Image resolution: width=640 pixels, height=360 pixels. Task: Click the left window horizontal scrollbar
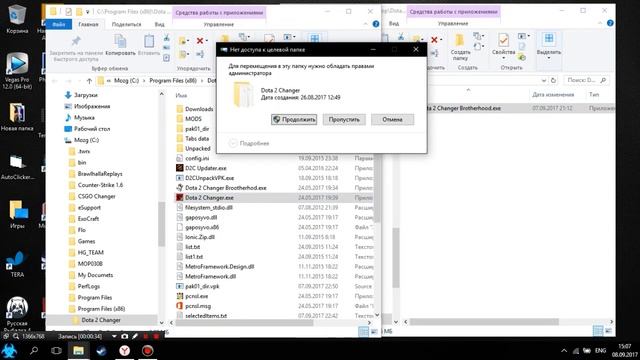click(x=244, y=322)
